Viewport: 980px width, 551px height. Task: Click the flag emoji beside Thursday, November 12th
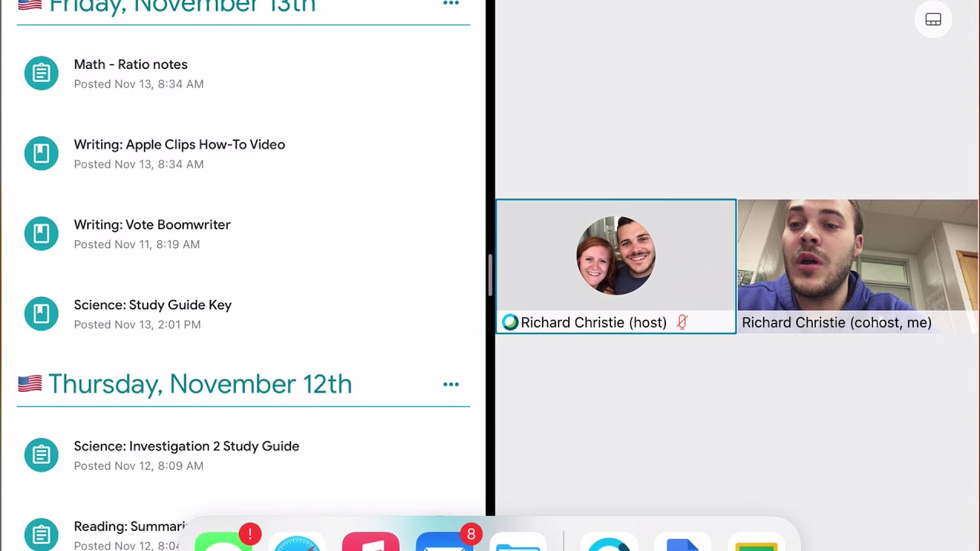click(x=30, y=383)
